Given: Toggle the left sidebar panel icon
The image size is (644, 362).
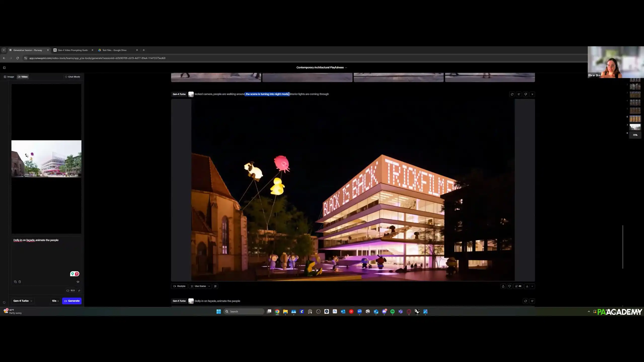Looking at the screenshot, I should click(x=4, y=68).
